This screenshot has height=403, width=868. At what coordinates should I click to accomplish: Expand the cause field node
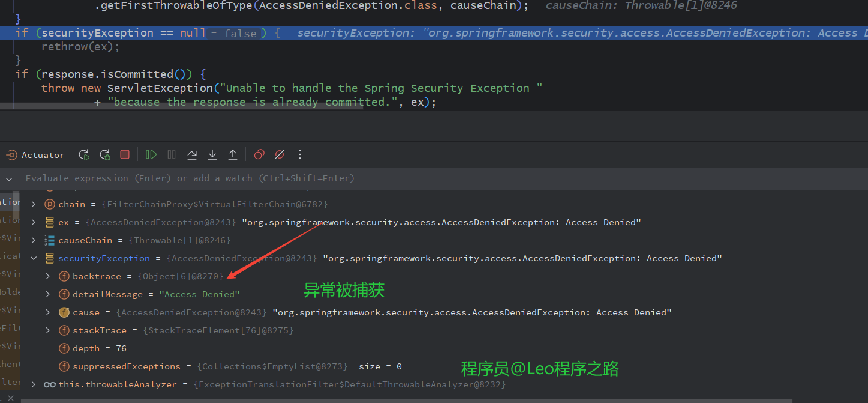pyautogui.click(x=48, y=312)
